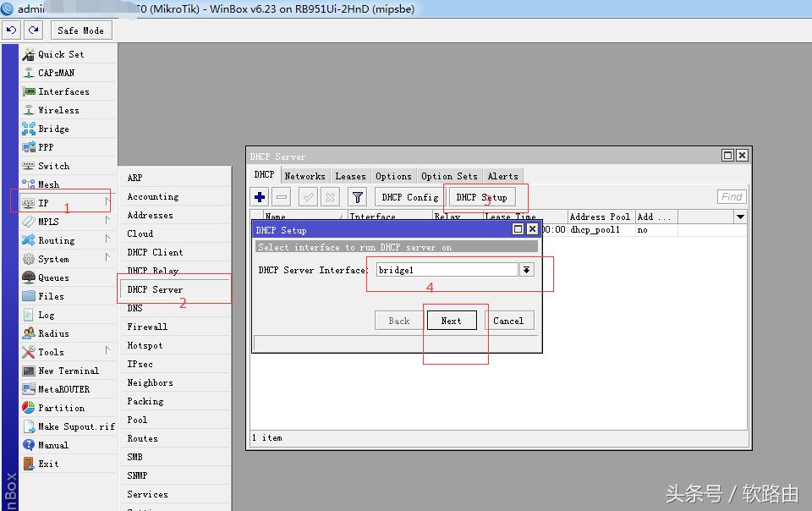Click the blue plus add icon

tap(260, 197)
